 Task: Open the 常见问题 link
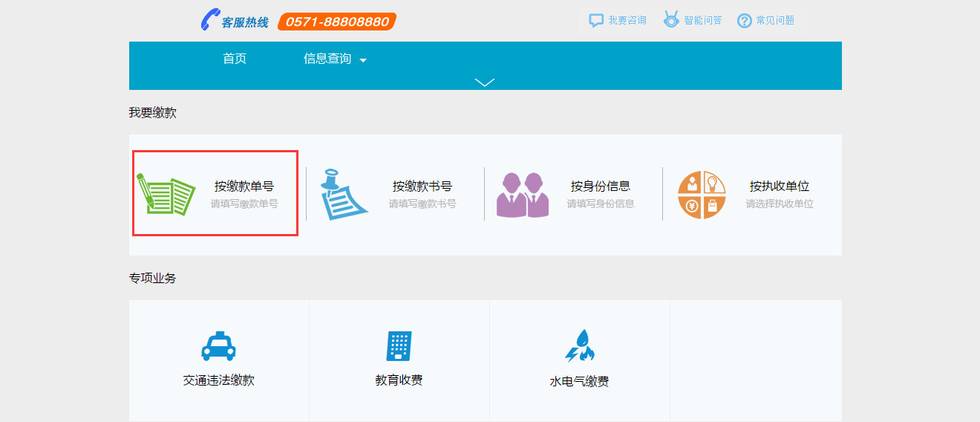click(775, 21)
